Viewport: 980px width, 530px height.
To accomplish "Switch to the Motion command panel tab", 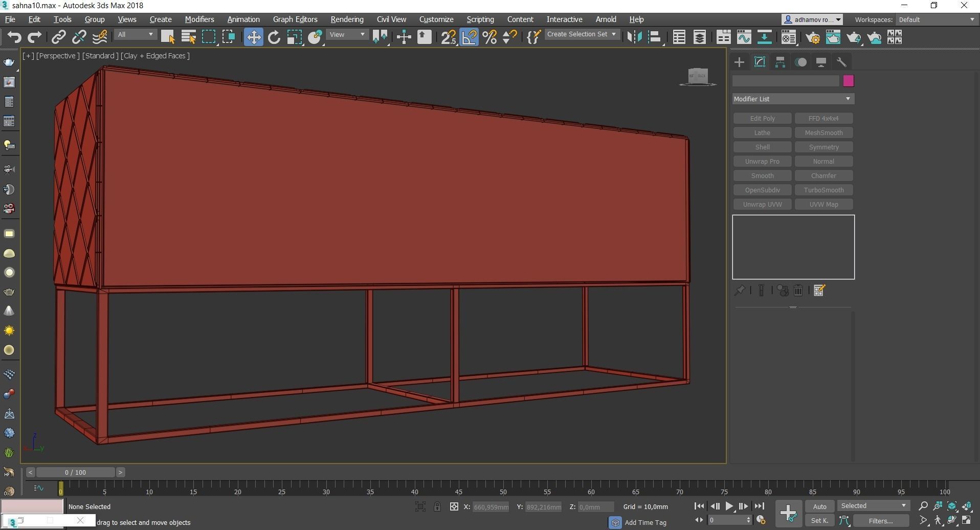I will coord(801,62).
